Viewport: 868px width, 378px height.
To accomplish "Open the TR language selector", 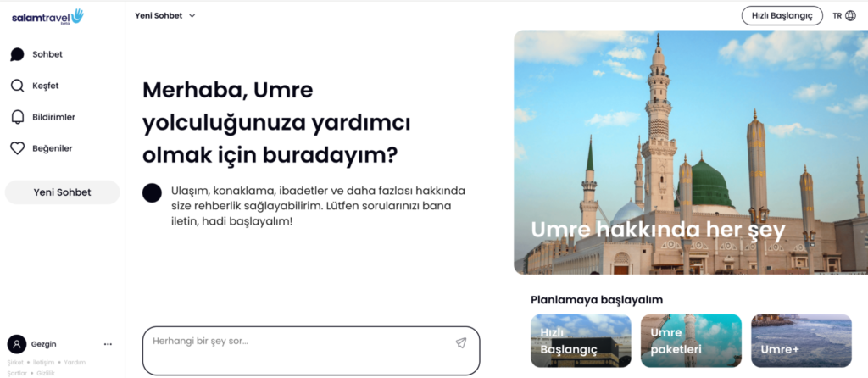I will click(844, 15).
